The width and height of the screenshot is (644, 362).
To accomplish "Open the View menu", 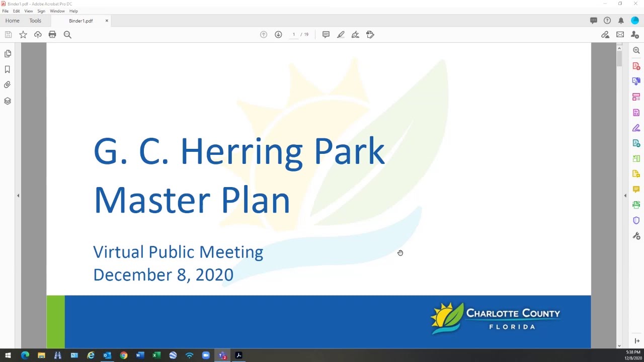I will coord(29,11).
